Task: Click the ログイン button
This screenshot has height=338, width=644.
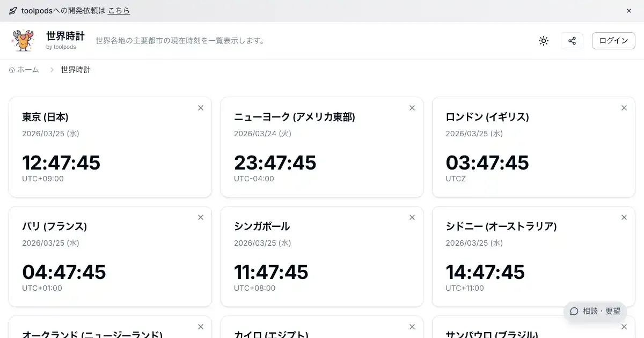Action: tap(613, 41)
